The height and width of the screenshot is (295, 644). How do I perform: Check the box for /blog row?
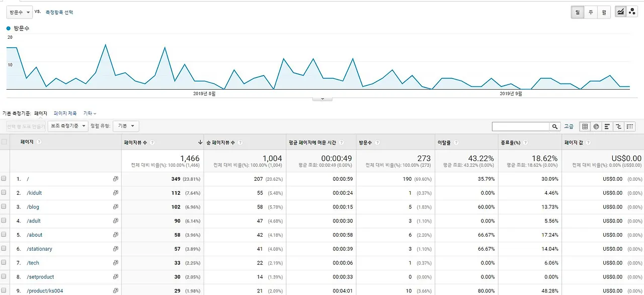coord(5,207)
